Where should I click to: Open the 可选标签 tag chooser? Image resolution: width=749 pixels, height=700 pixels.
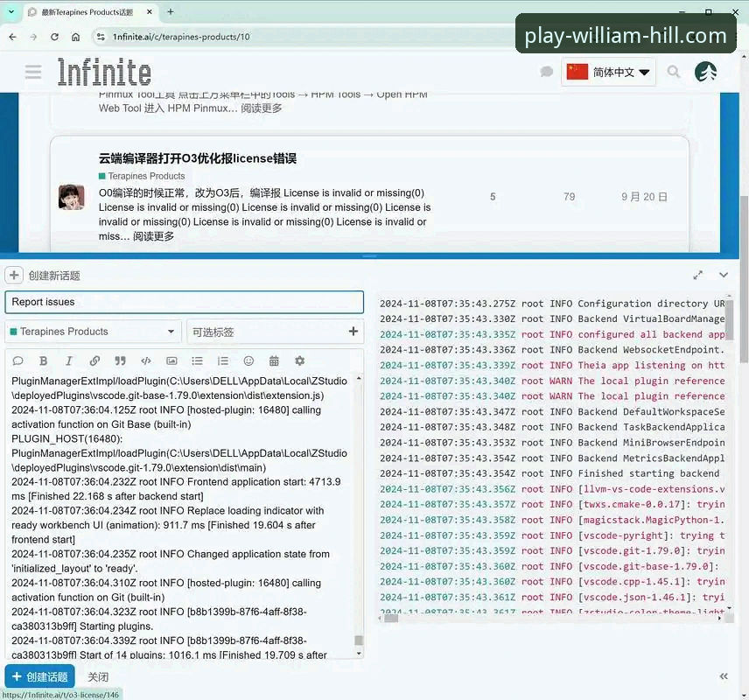pos(275,332)
